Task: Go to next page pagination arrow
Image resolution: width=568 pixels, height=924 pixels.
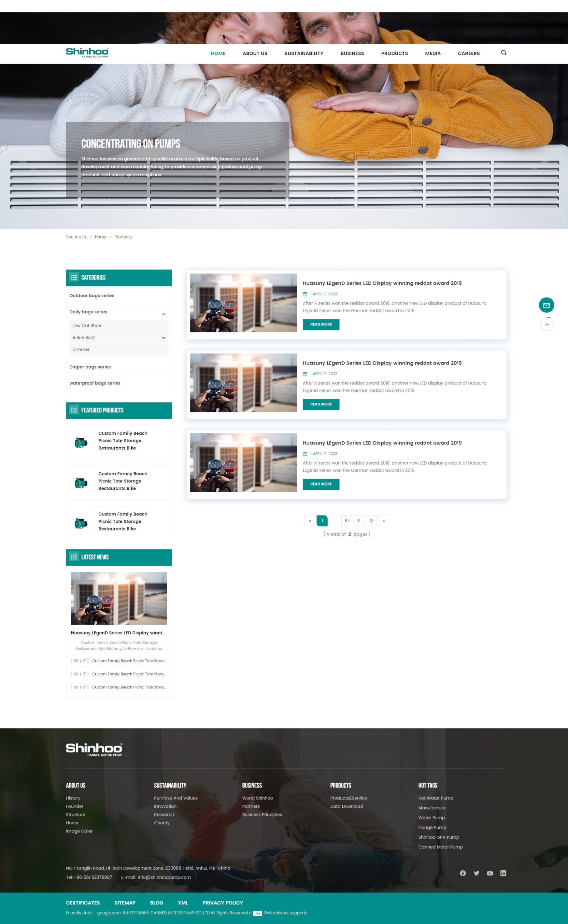Action: click(x=383, y=520)
